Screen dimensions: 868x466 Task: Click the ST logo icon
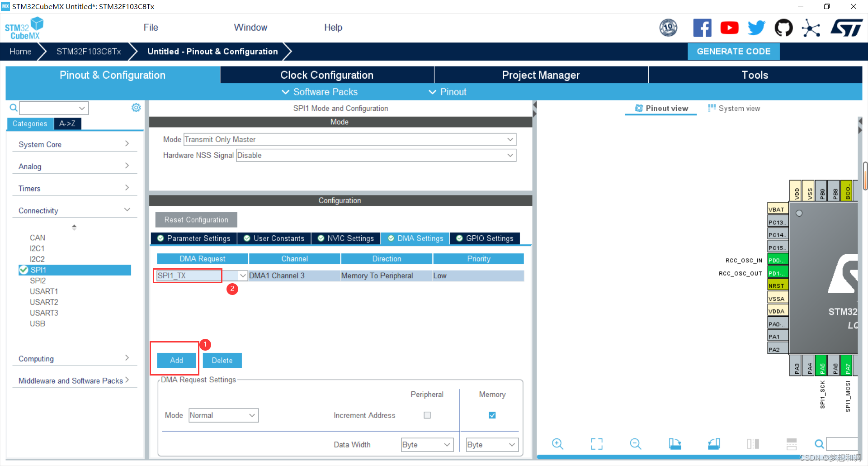847,28
